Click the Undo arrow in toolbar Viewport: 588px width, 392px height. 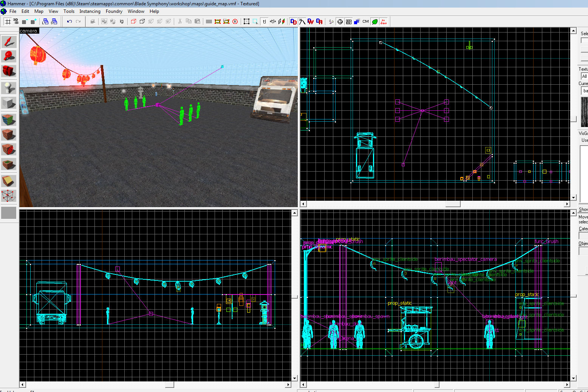click(70, 22)
